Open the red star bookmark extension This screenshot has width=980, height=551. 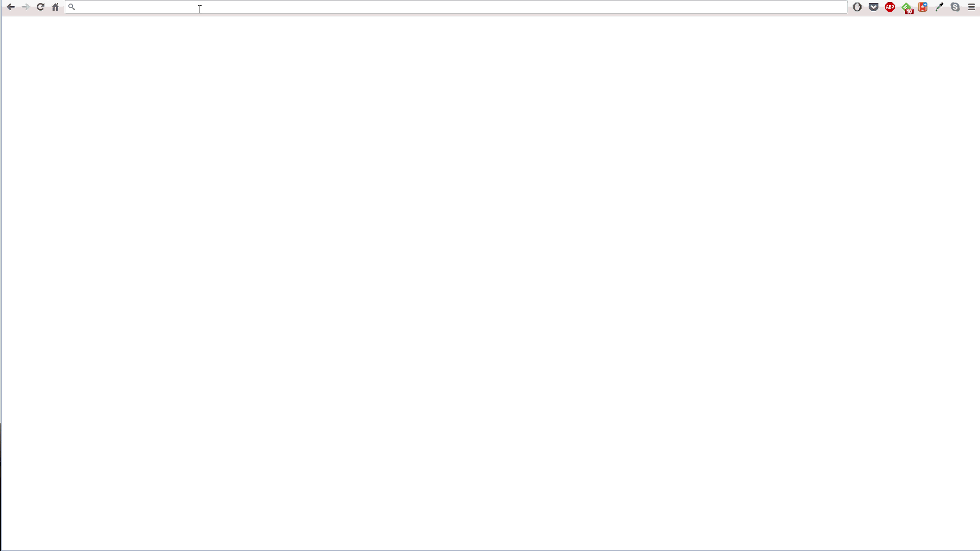[922, 8]
